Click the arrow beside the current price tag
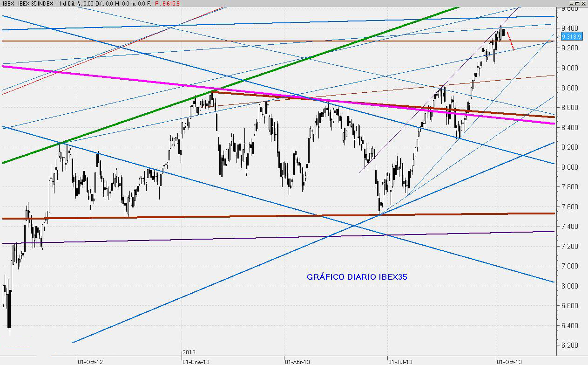This screenshot has width=588, height=365. tap(559, 36)
